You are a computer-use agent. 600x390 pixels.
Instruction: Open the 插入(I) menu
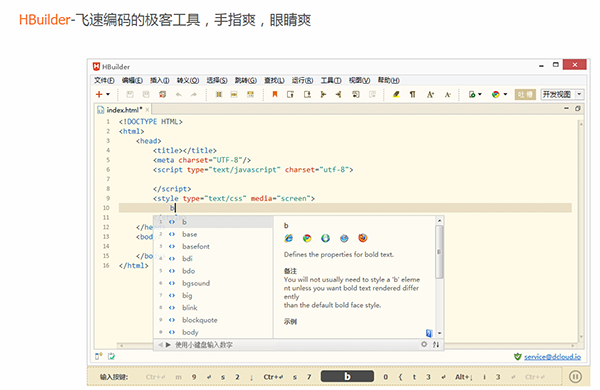[160, 80]
